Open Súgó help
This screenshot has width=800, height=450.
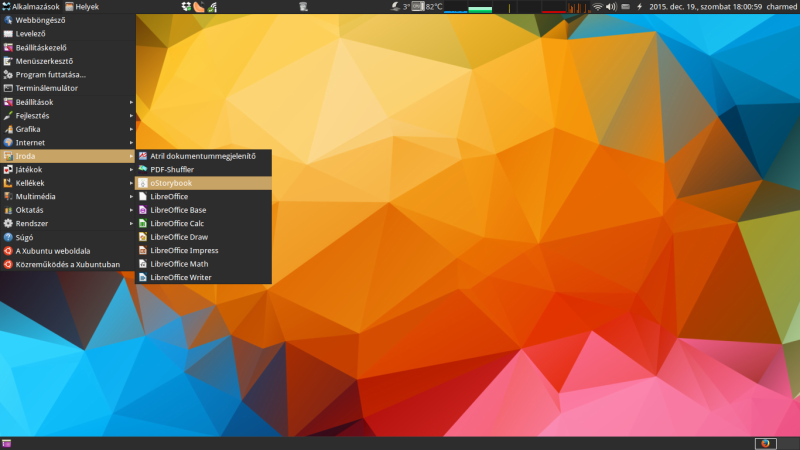tap(68, 237)
